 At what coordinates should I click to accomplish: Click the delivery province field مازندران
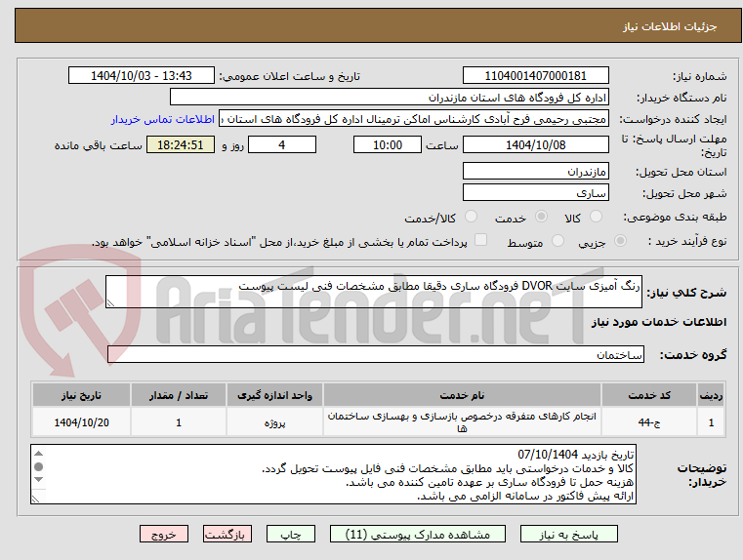tap(535, 172)
